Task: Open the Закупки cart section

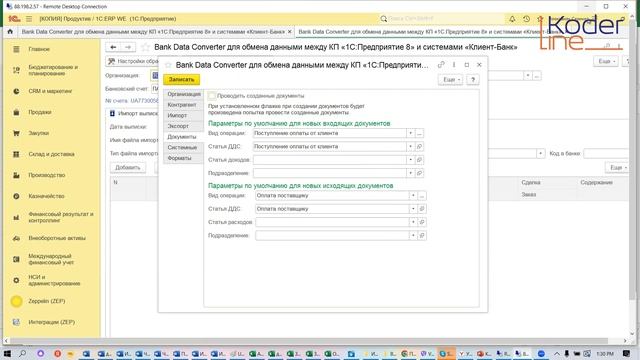Action: point(16,133)
